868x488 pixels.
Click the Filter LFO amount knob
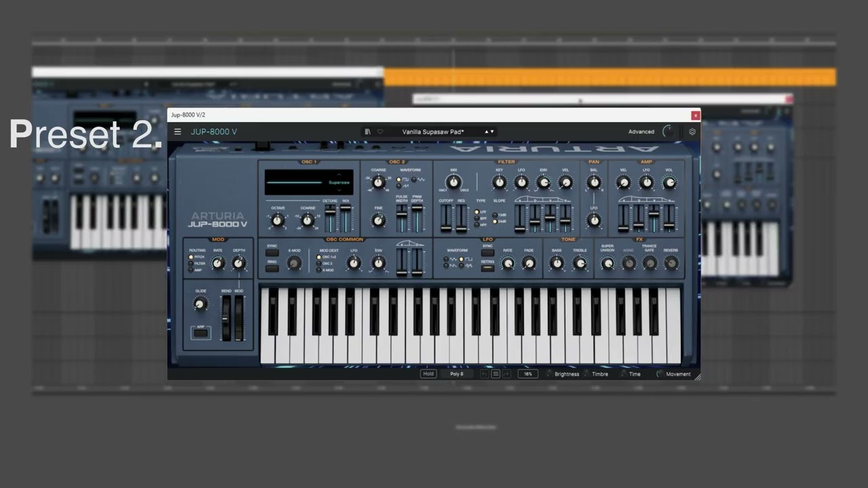pyautogui.click(x=521, y=182)
